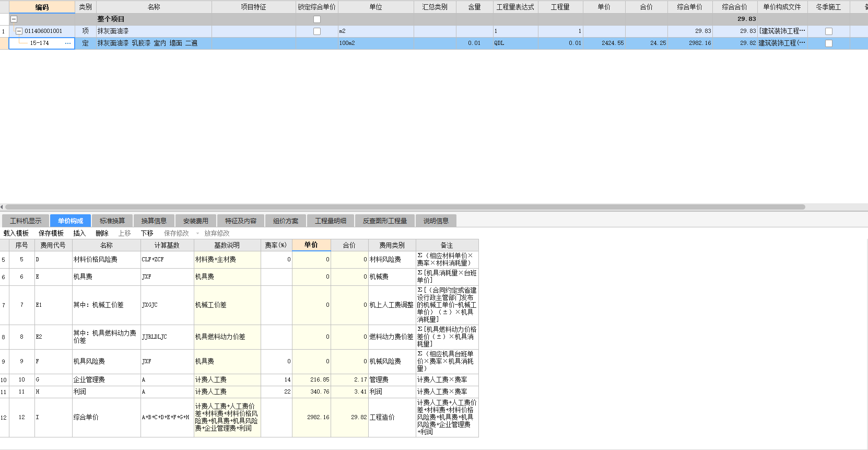Select the 单价构成 tab
The image size is (868, 450).
pyautogui.click(x=71, y=221)
